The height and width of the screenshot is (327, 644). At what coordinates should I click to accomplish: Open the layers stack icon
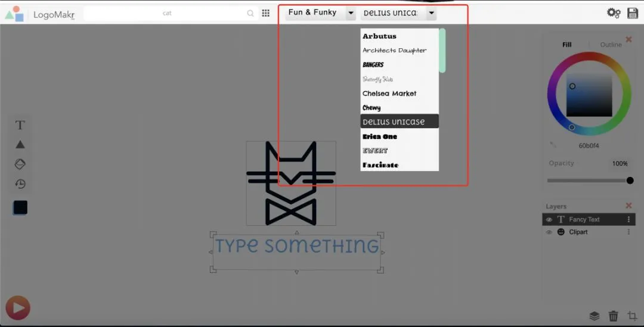pyautogui.click(x=595, y=316)
